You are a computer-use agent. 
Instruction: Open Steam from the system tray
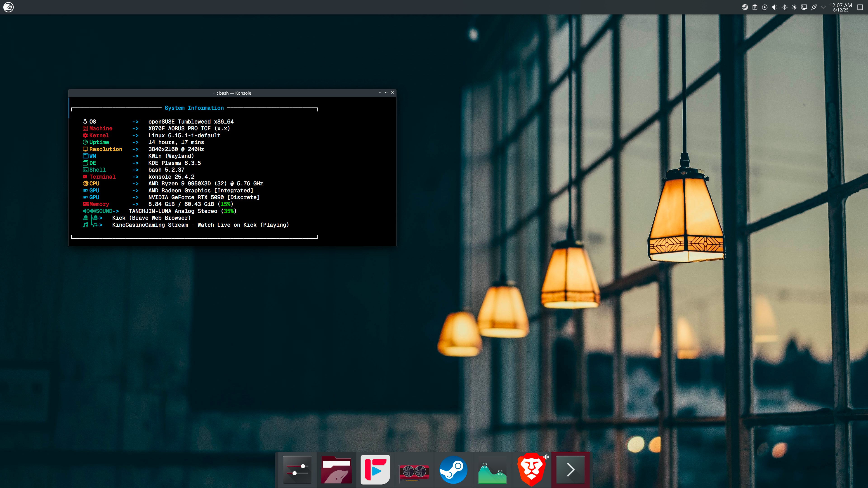point(745,7)
